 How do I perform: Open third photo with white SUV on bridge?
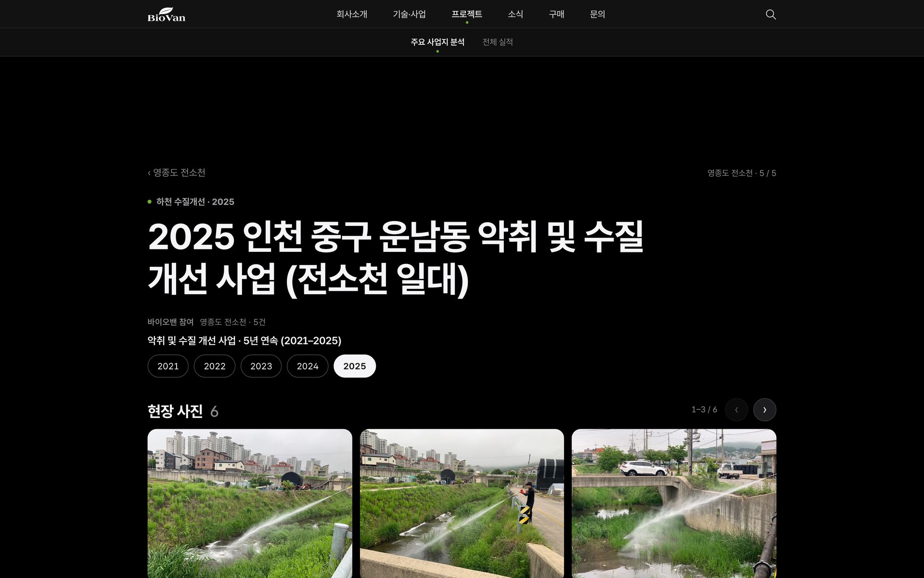[x=674, y=503]
